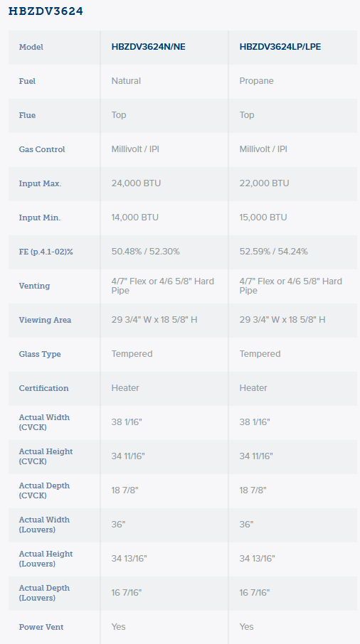Click the 24,000 BTU input max value
This screenshot has width=360, height=644.
click(x=136, y=183)
